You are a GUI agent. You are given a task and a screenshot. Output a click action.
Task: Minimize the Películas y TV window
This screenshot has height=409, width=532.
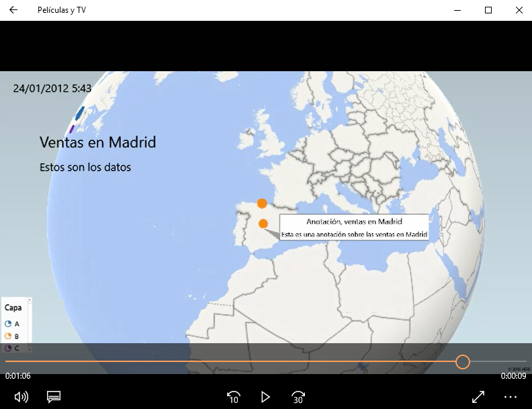(457, 10)
